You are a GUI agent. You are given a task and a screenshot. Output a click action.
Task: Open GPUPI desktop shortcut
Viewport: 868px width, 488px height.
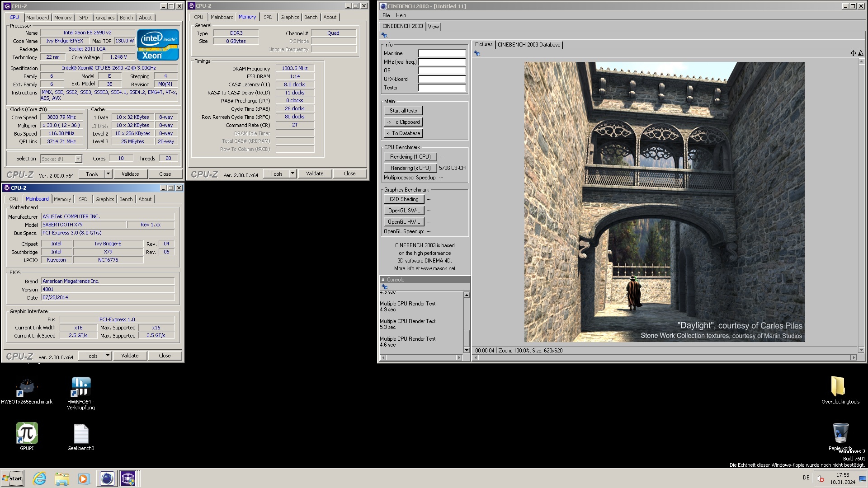tap(27, 436)
